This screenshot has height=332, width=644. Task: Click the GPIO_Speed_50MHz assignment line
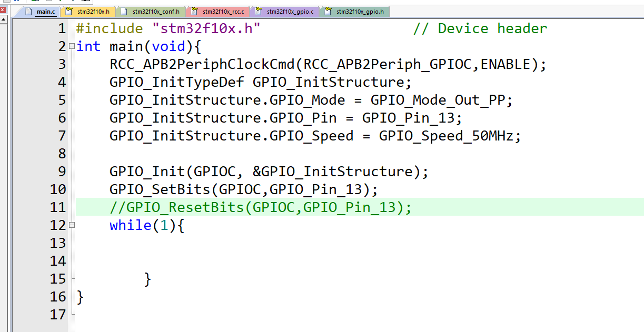click(x=315, y=136)
